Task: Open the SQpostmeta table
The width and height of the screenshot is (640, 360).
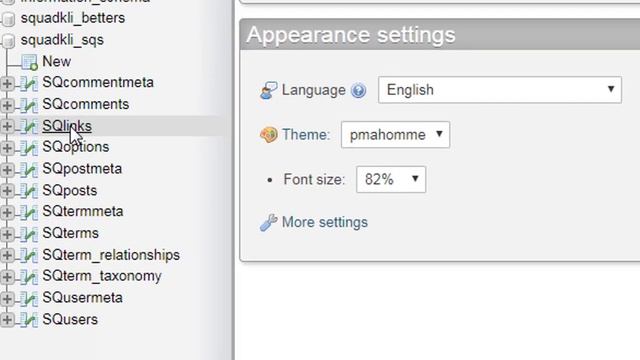Action: (82, 169)
